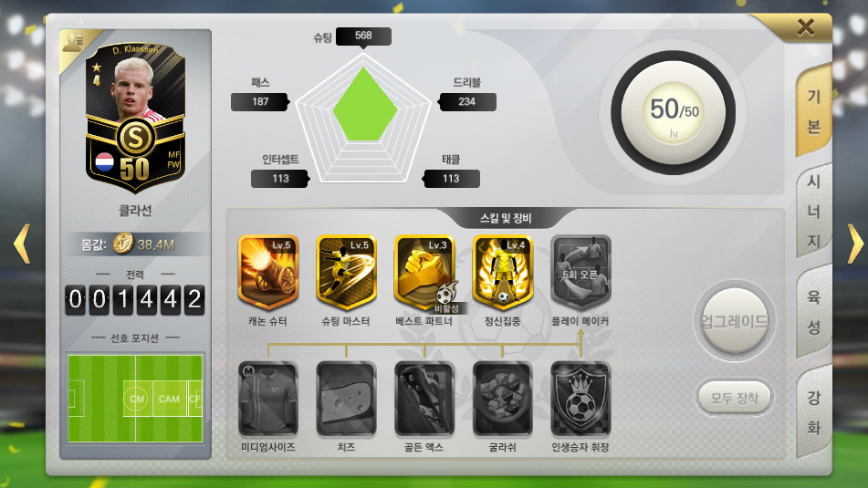Select the 미디엄사이즈 shirt equipment slot

pyautogui.click(x=268, y=399)
